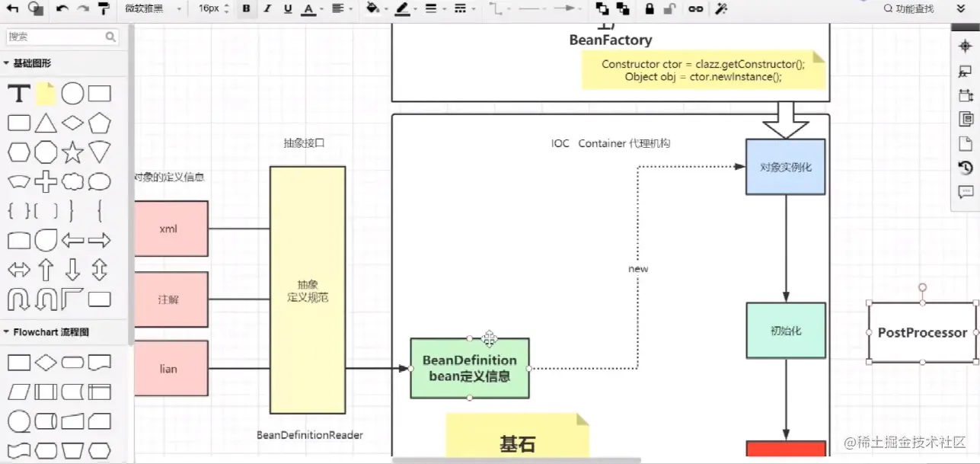Open the end arrow style dropdown
This screenshot has height=464, width=980.
coord(567,9)
